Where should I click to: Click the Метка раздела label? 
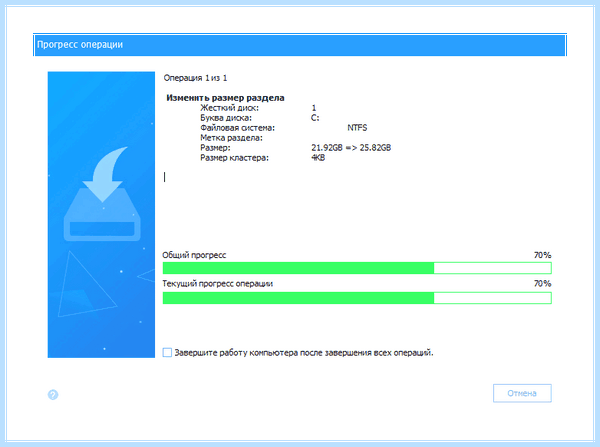click(232, 138)
